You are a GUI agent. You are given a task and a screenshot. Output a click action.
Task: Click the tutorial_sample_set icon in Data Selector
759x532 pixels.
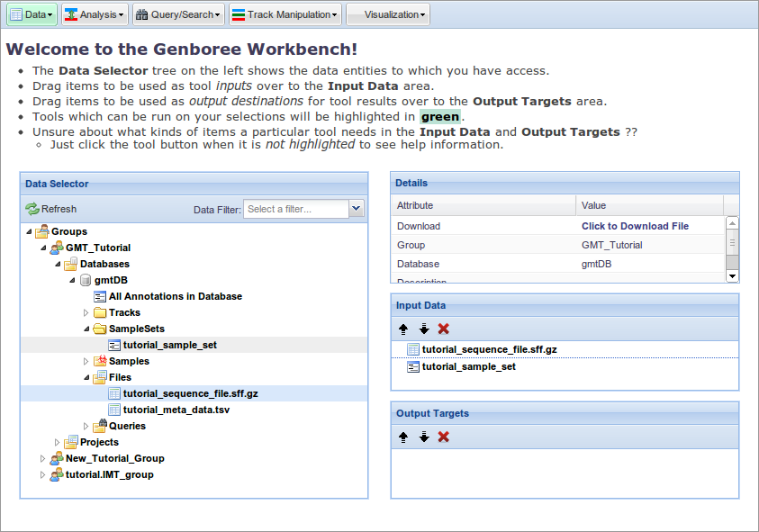[114, 345]
